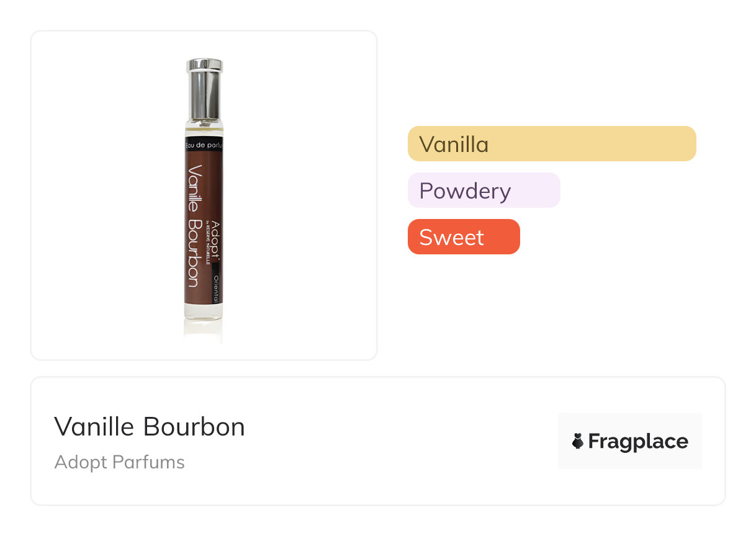
Task: Open the Adopt Parfums brand link
Action: [119, 462]
